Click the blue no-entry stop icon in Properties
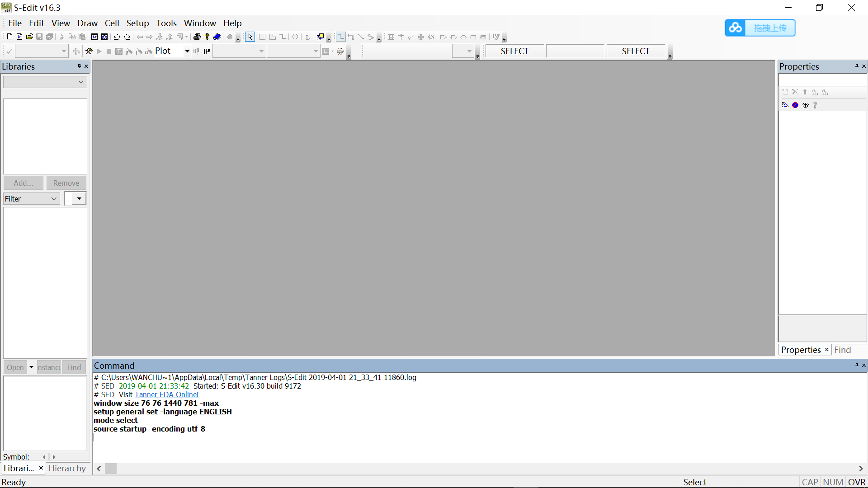Image resolution: width=868 pixels, height=488 pixels. [x=795, y=105]
